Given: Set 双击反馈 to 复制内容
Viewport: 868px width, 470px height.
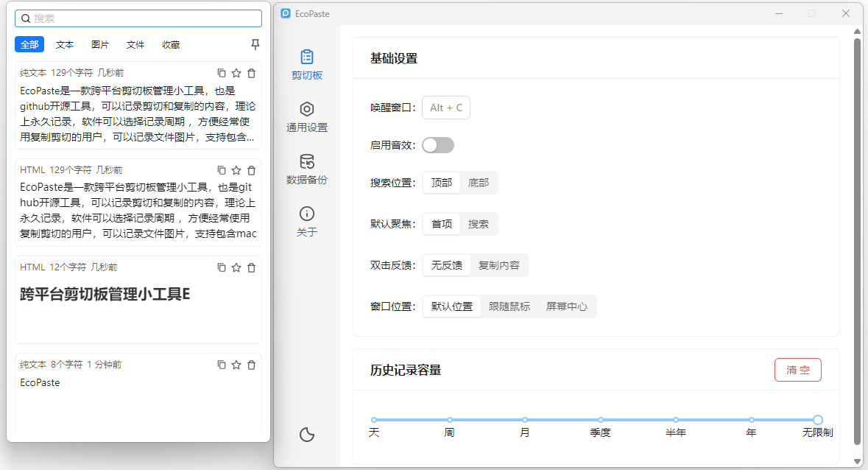Looking at the screenshot, I should [x=498, y=265].
